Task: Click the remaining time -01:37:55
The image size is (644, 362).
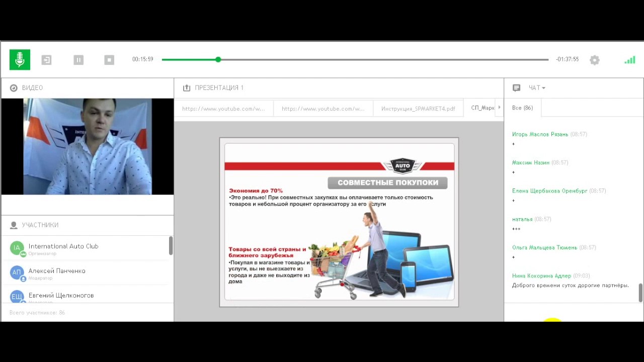Action: [x=568, y=59]
